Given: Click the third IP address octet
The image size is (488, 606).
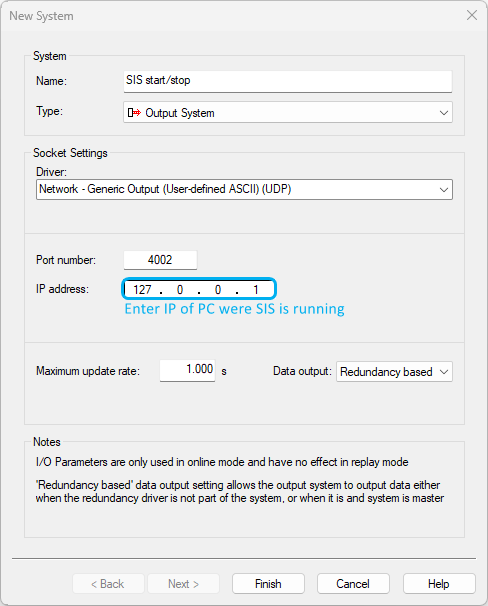Looking at the screenshot, I should click(218, 289).
